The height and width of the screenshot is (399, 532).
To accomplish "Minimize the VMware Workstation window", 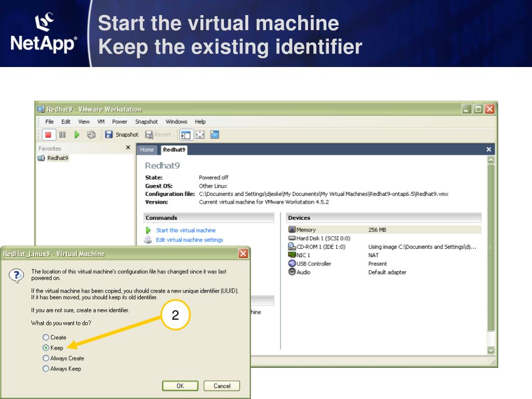I will pos(467,109).
